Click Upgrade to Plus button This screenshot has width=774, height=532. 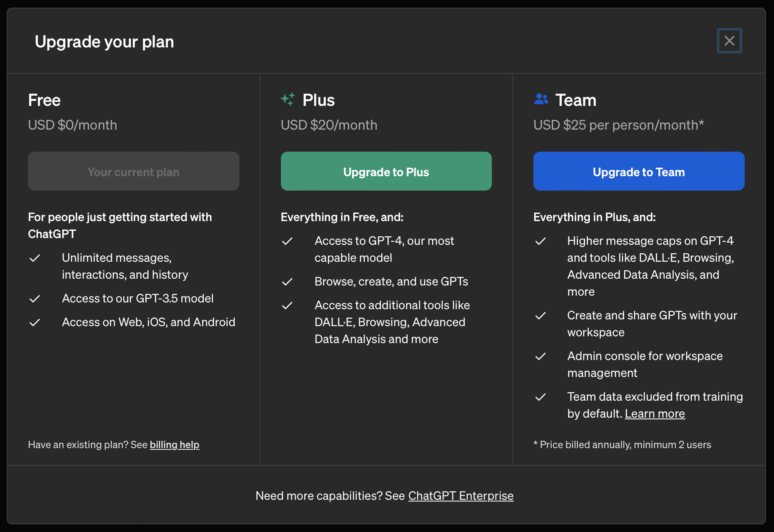386,172
